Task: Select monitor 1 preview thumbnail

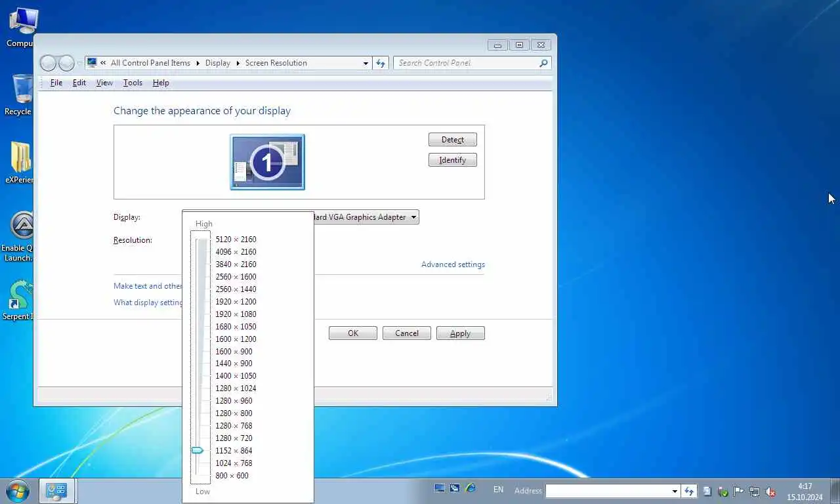Action: (x=267, y=162)
